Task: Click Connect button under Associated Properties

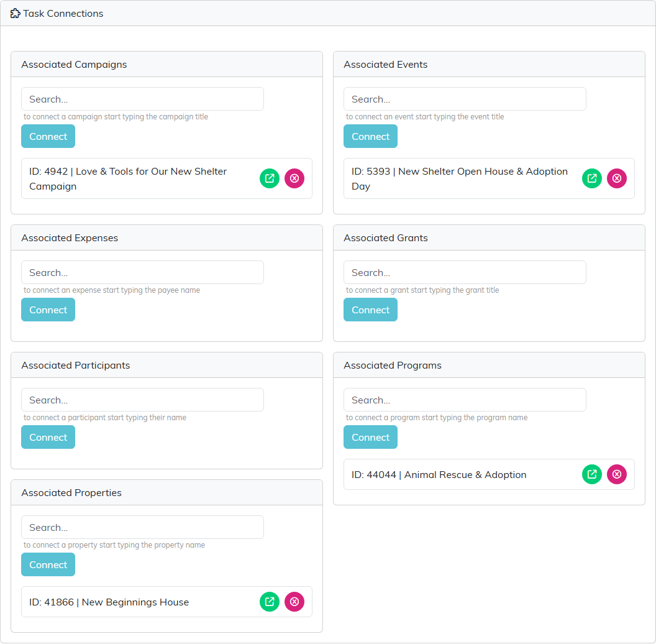Action: pos(48,564)
